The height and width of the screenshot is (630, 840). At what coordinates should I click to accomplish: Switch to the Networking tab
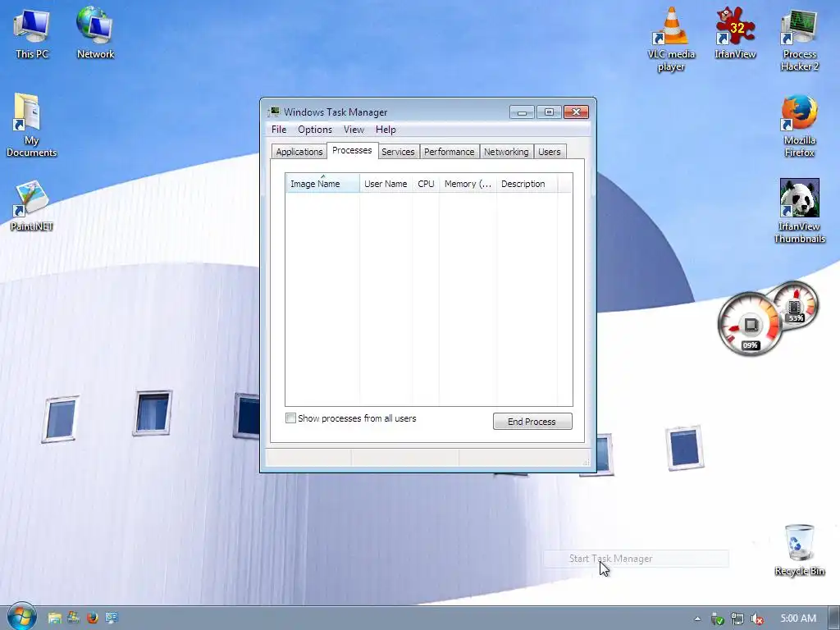506,152
